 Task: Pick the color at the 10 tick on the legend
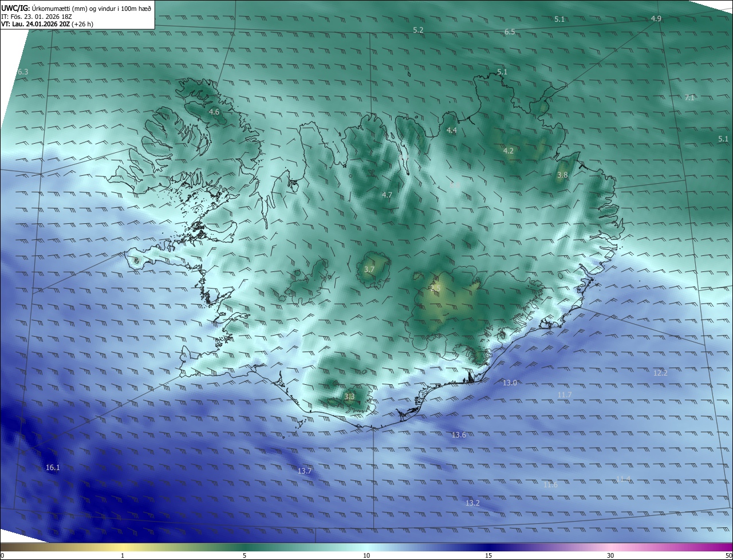[366, 547]
